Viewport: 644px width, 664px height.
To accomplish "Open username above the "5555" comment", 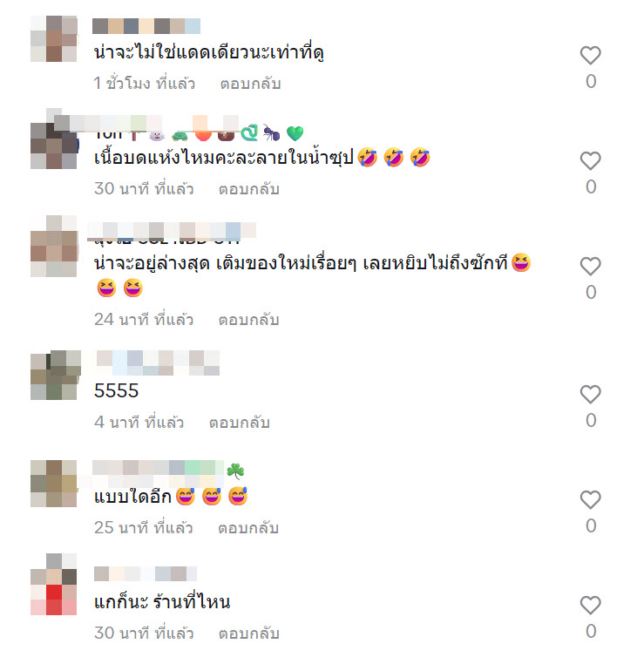I will (x=158, y=362).
